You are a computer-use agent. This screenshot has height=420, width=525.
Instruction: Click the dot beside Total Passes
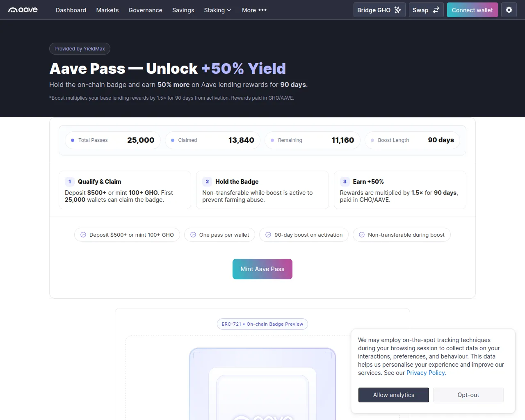(x=73, y=140)
